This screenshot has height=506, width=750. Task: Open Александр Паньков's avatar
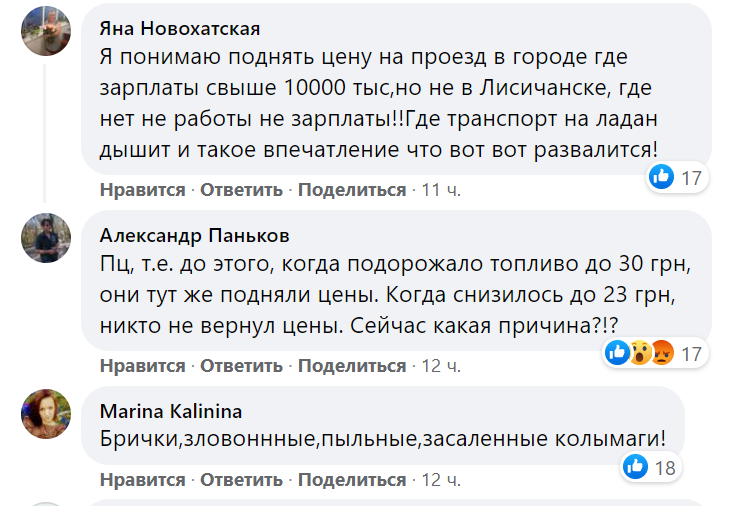46,238
